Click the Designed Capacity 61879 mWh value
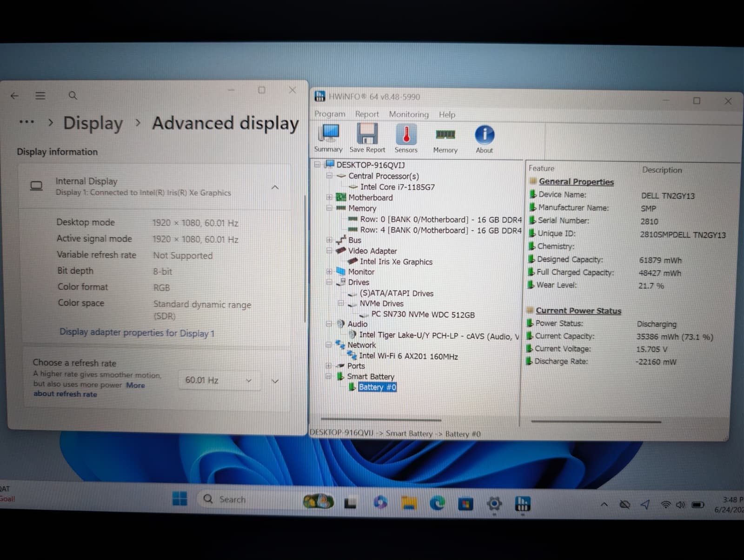 click(x=660, y=260)
